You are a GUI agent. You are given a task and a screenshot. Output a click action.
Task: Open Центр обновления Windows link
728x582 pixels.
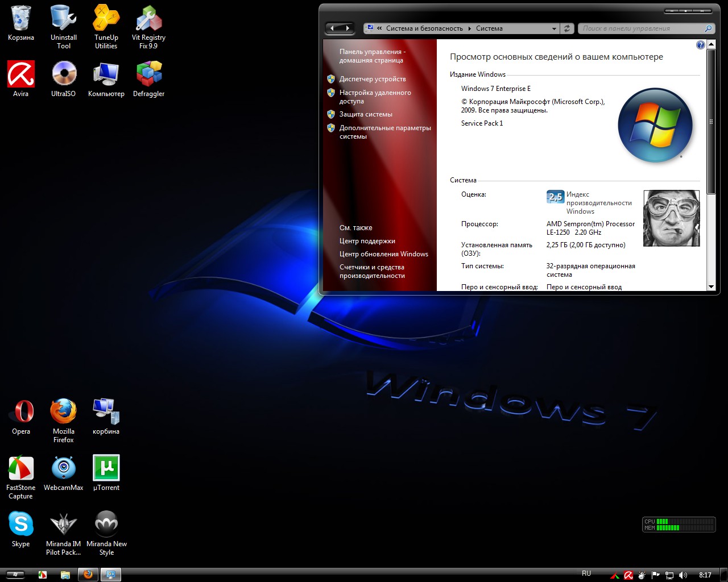(x=384, y=254)
